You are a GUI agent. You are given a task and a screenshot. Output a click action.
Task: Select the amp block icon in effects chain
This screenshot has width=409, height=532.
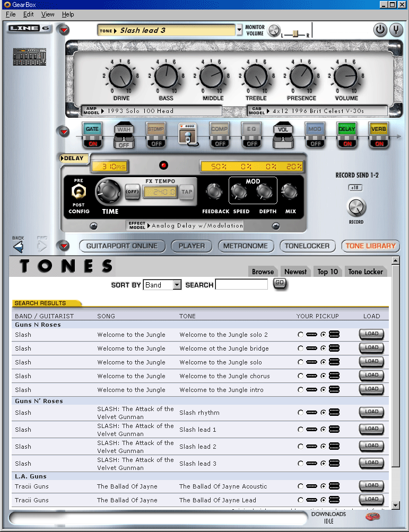[188, 135]
